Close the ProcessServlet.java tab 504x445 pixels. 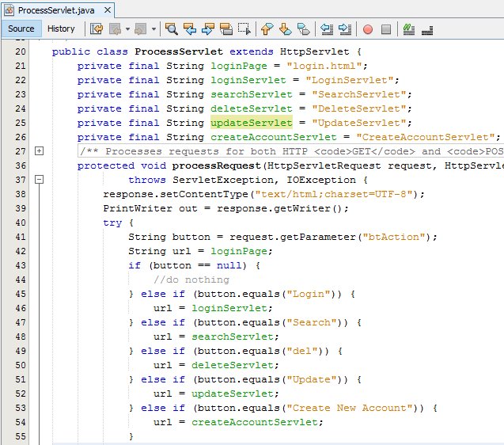pos(108,10)
